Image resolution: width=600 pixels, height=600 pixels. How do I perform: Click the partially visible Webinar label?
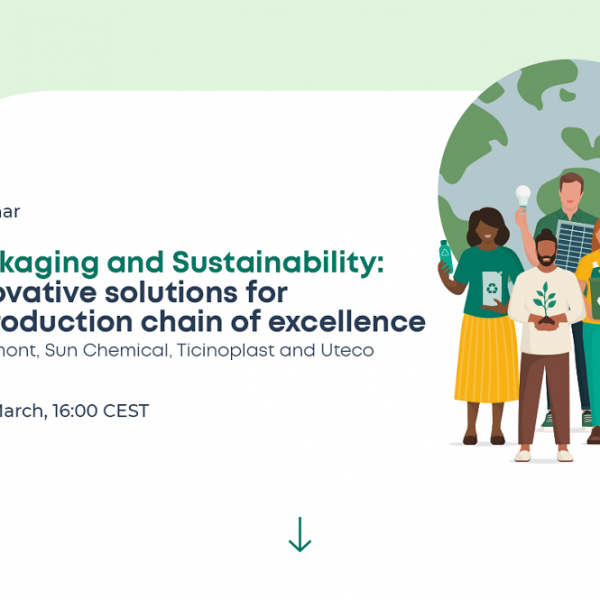coord(10,211)
